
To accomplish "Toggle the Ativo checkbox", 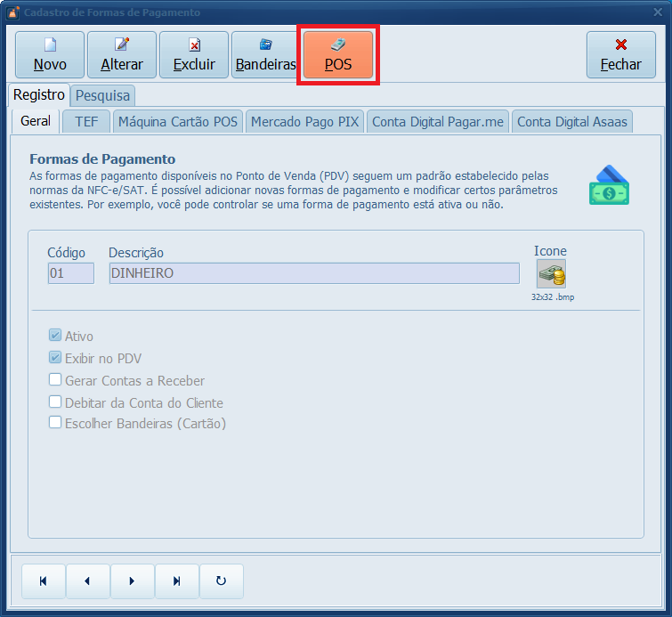I will click(55, 335).
